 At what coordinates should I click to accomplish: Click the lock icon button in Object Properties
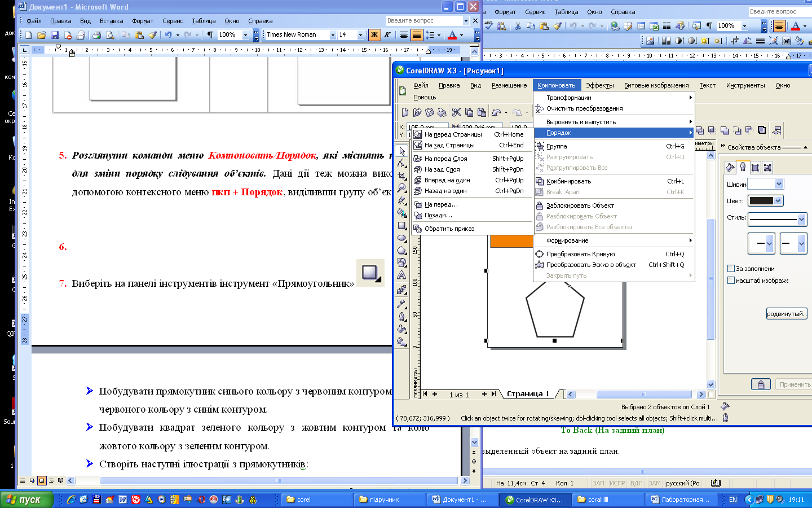click(761, 384)
